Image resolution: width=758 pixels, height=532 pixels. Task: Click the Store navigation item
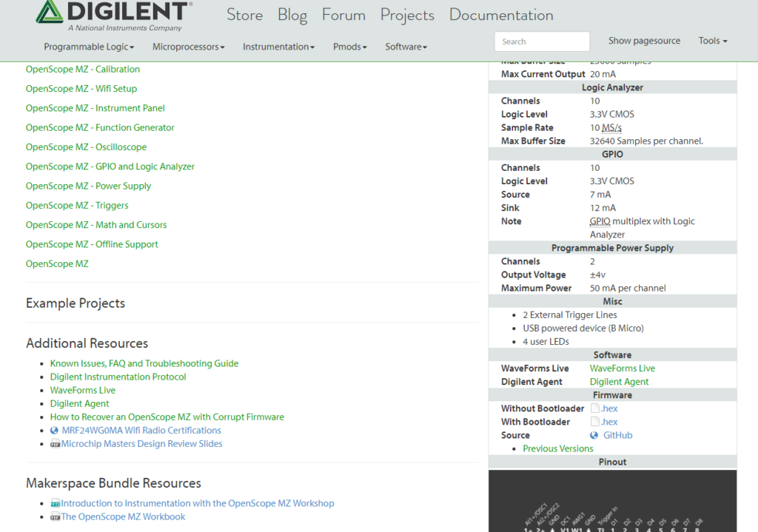point(244,15)
